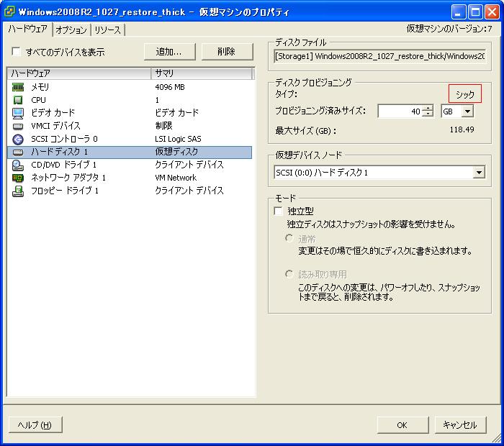The width and height of the screenshot is (504, 446).
Task: Switch to the リソース tab
Action: [x=108, y=30]
